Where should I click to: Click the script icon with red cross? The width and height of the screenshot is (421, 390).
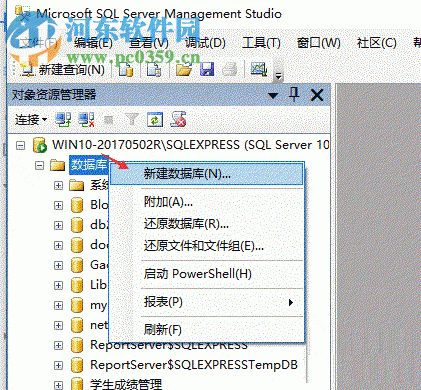click(178, 120)
